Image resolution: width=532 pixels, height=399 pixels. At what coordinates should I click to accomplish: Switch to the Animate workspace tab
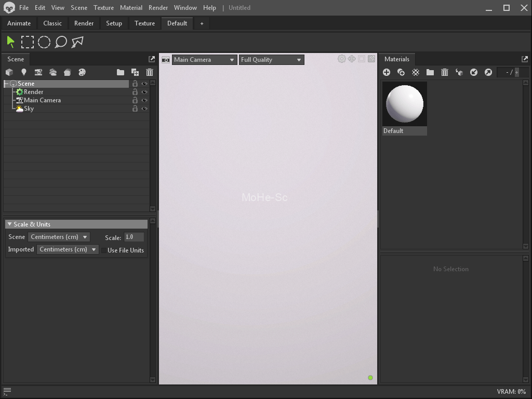[x=19, y=23]
